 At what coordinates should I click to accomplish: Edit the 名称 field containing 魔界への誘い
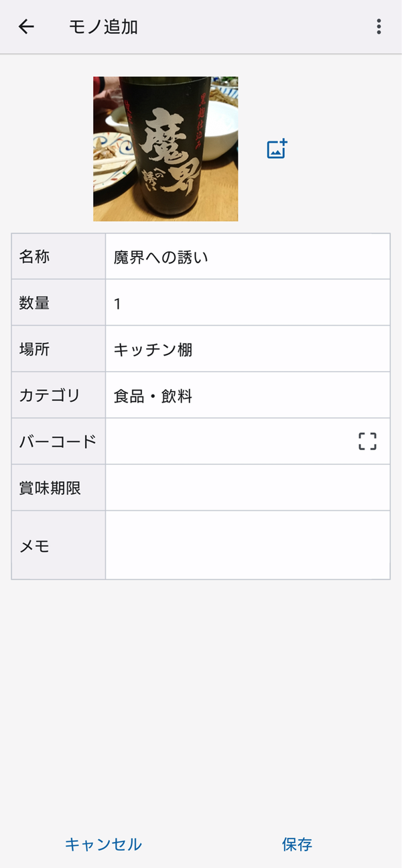click(x=247, y=257)
